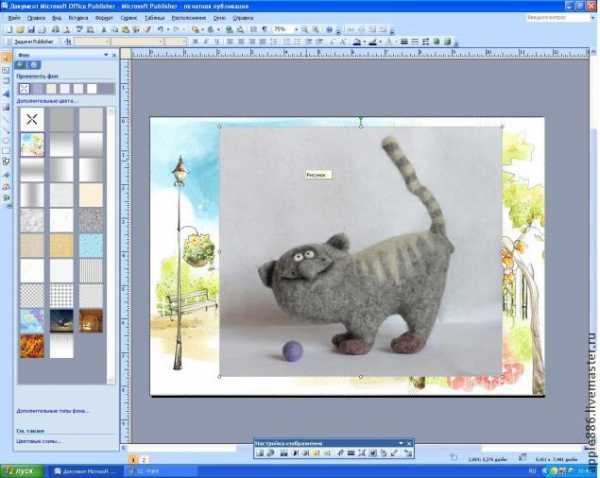Open the Arrow Style icon
Image resolution: width=600 pixels, height=478 pixels.
[426, 42]
